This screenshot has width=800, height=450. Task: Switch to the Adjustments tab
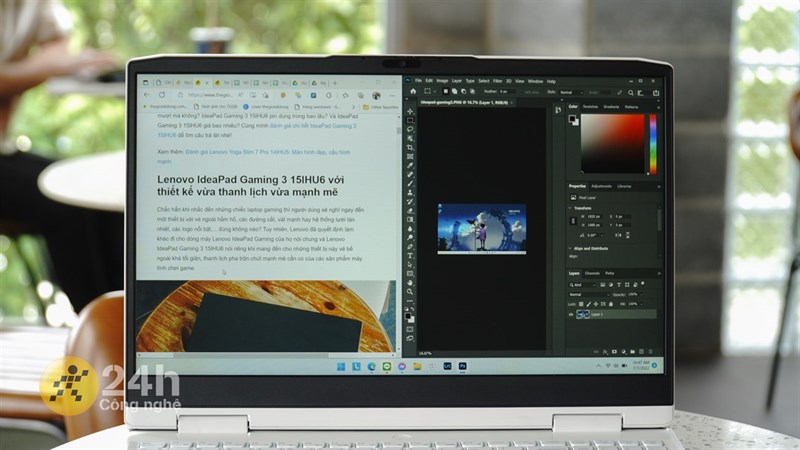pos(602,186)
